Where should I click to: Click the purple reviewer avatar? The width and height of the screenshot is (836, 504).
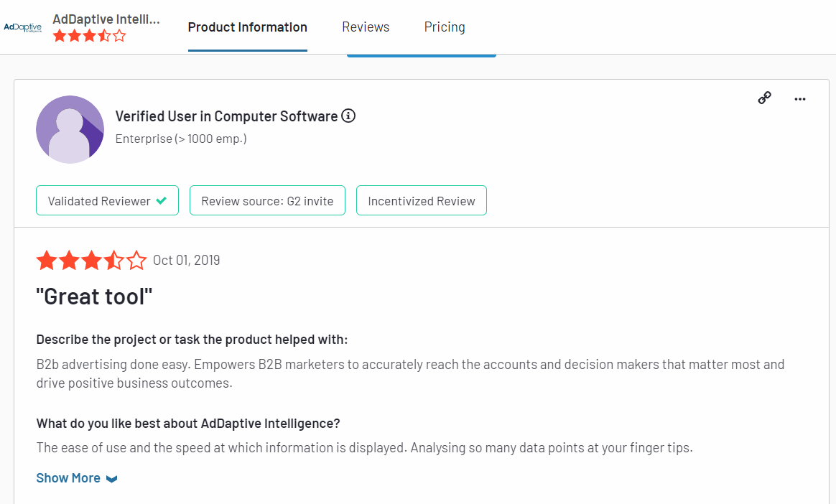(70, 129)
